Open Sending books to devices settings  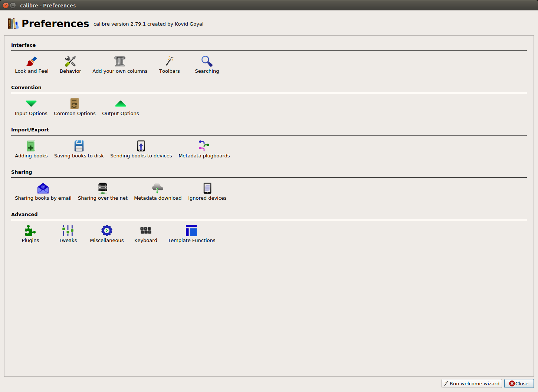click(141, 150)
